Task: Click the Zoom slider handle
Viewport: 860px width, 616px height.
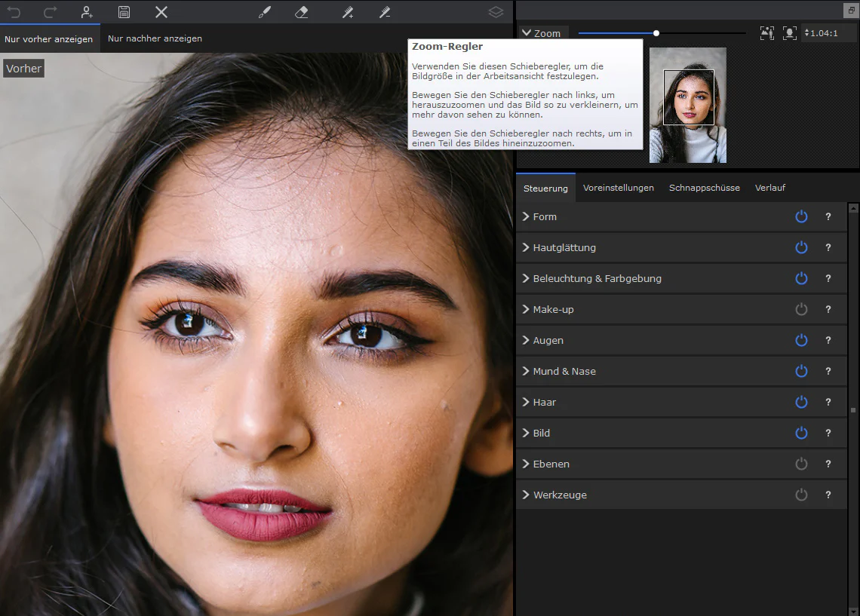Action: coord(656,33)
